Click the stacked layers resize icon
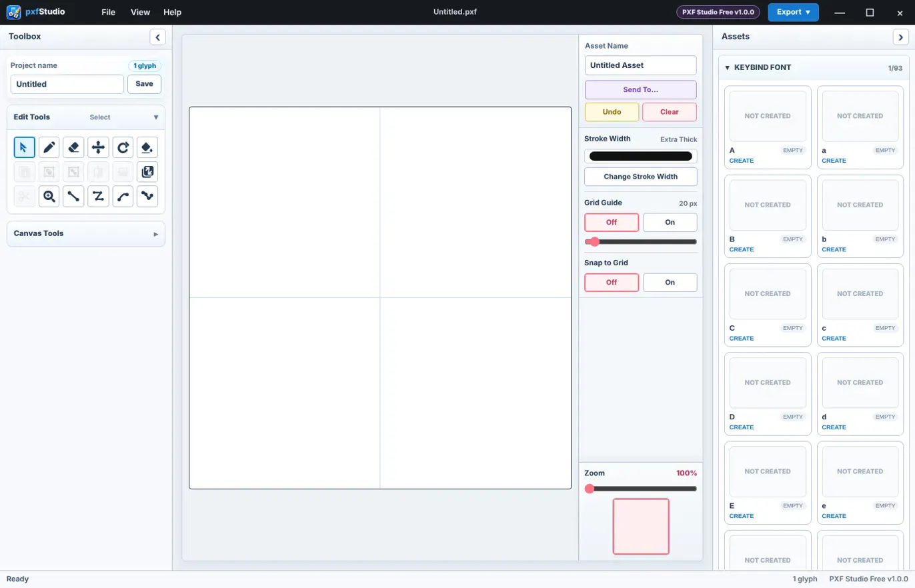Image resolution: width=915 pixels, height=588 pixels. 147,172
